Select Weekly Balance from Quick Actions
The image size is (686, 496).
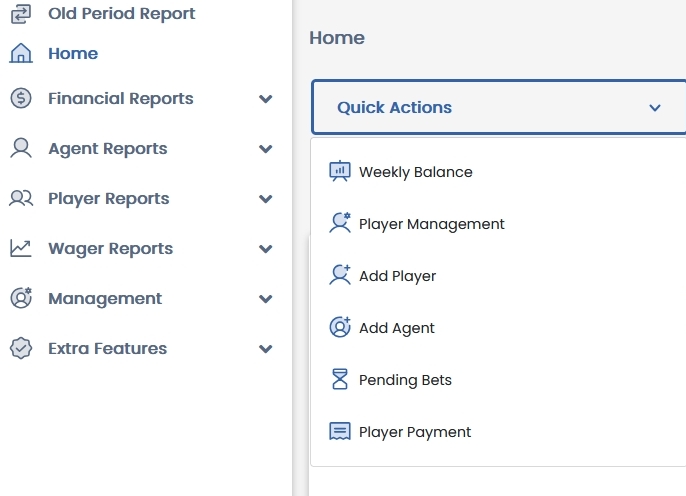415,172
